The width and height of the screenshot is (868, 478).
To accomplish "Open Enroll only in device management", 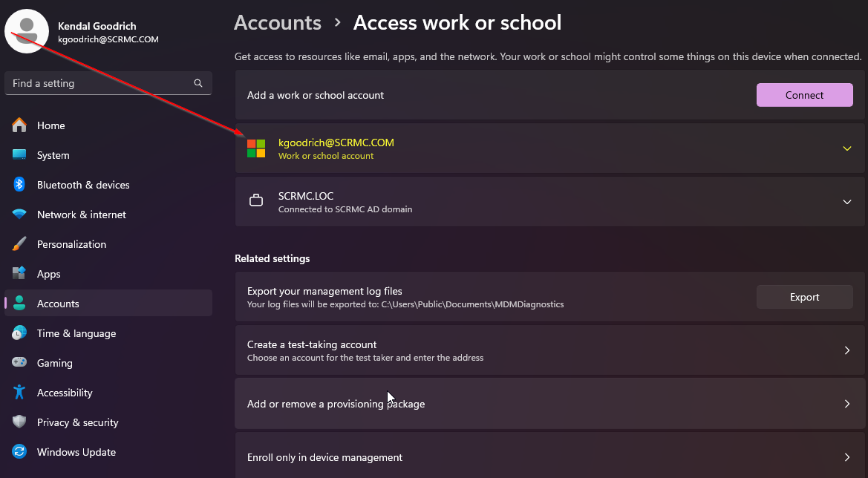I will click(549, 457).
